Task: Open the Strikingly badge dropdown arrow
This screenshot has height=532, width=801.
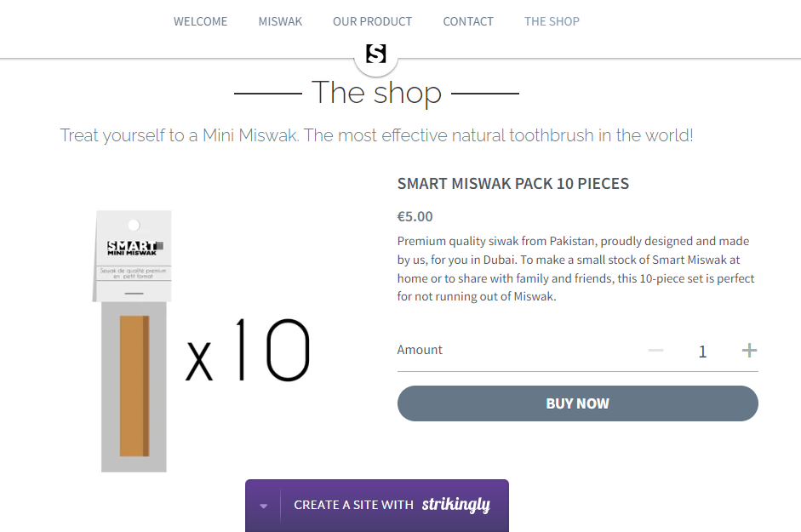Action: click(x=264, y=505)
